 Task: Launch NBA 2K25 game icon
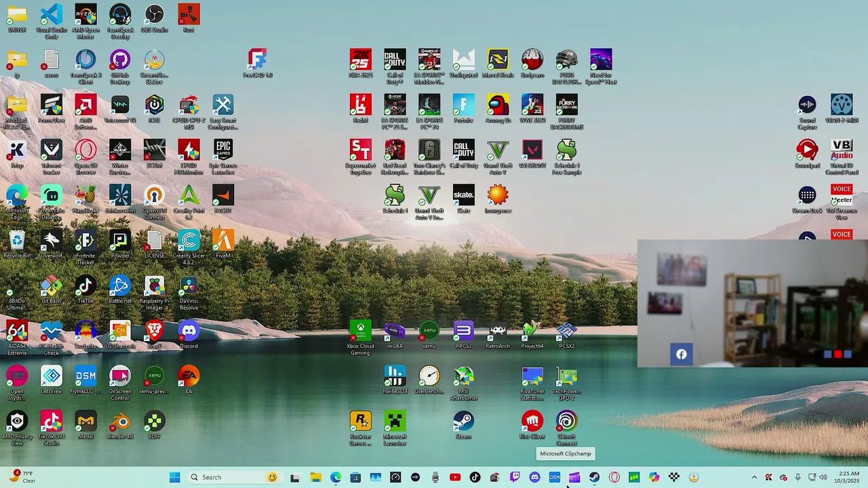point(361,64)
